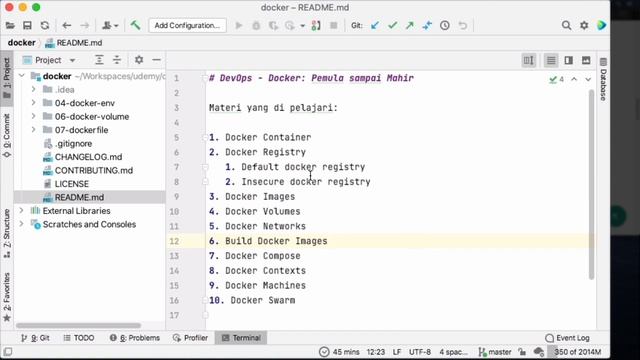Click the editor vertical scrollbar
This screenshot has width=640, height=360.
[591, 184]
